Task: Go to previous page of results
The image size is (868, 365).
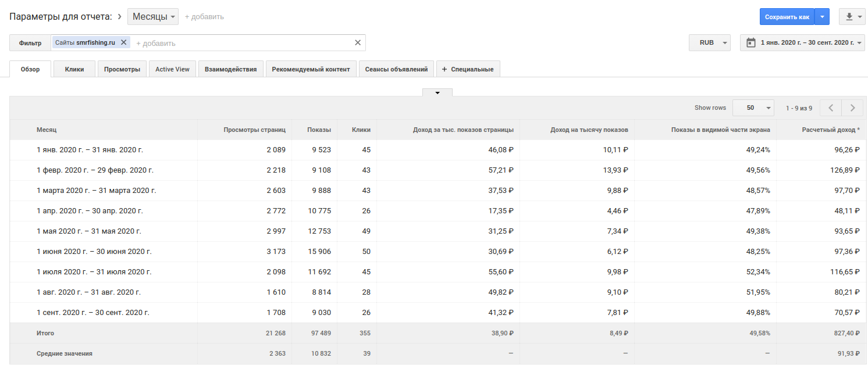Action: [x=831, y=108]
